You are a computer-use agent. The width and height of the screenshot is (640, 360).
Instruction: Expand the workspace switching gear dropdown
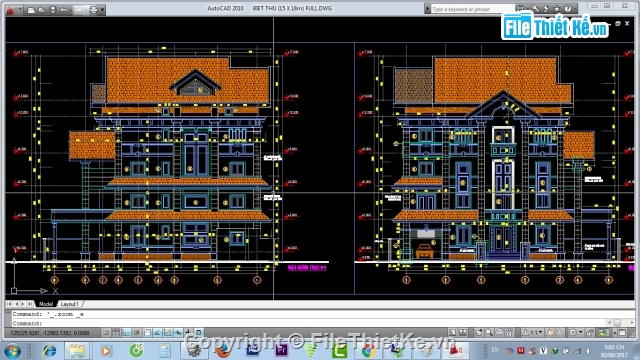(x=576, y=333)
